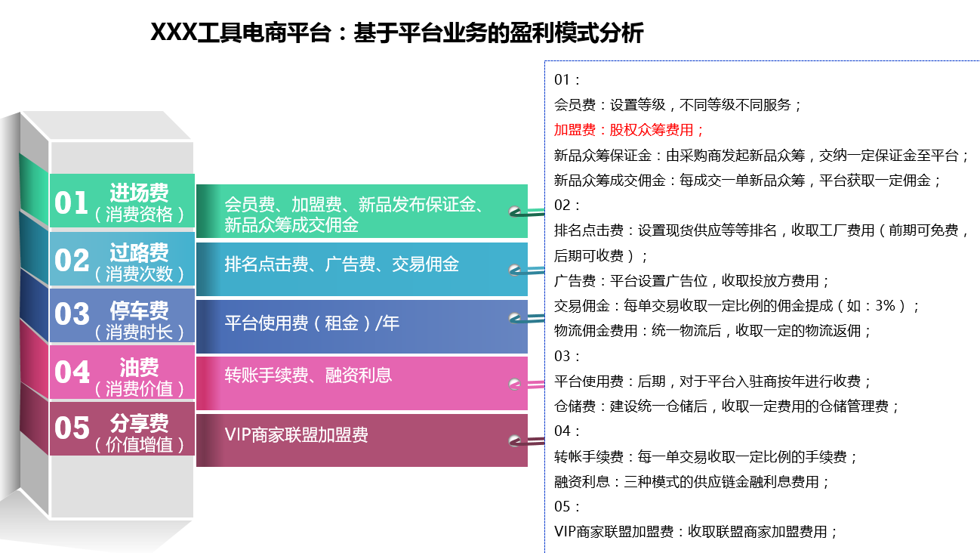Click the "停车费" heading
The image size is (980, 553).
pos(140,310)
